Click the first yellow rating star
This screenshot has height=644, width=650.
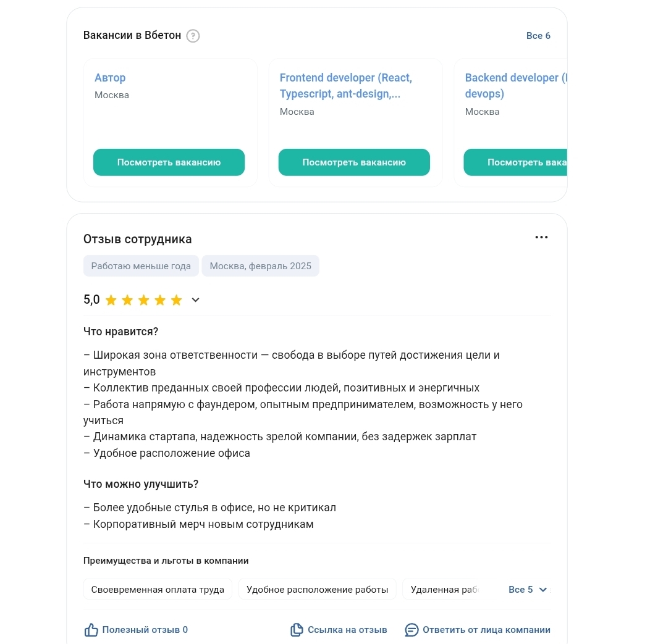[111, 299]
